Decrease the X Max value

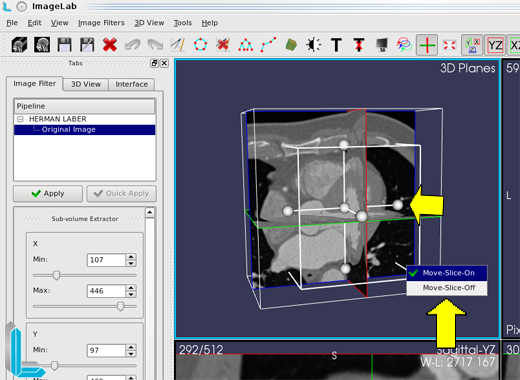click(x=131, y=294)
